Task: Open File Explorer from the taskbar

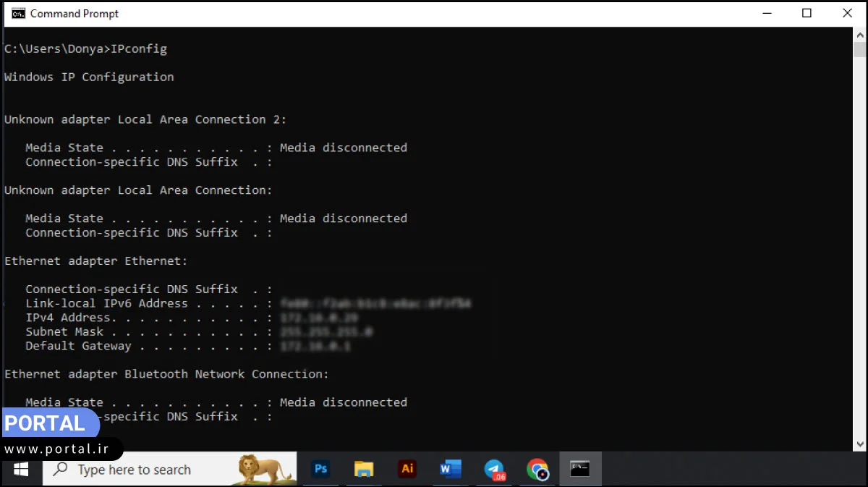Action: (x=364, y=469)
